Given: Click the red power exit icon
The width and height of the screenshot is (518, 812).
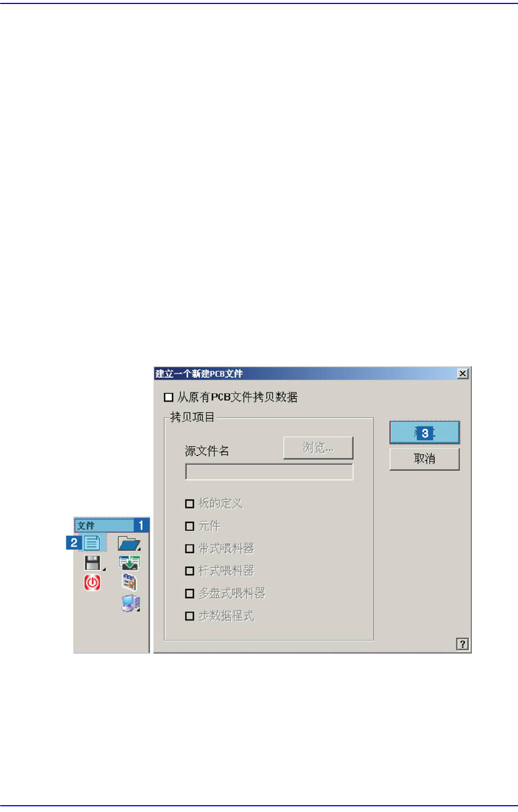Looking at the screenshot, I should coord(93,583).
